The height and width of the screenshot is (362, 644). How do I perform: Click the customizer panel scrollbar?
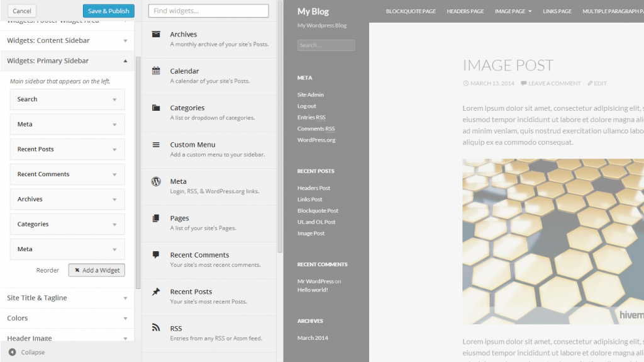click(138, 173)
